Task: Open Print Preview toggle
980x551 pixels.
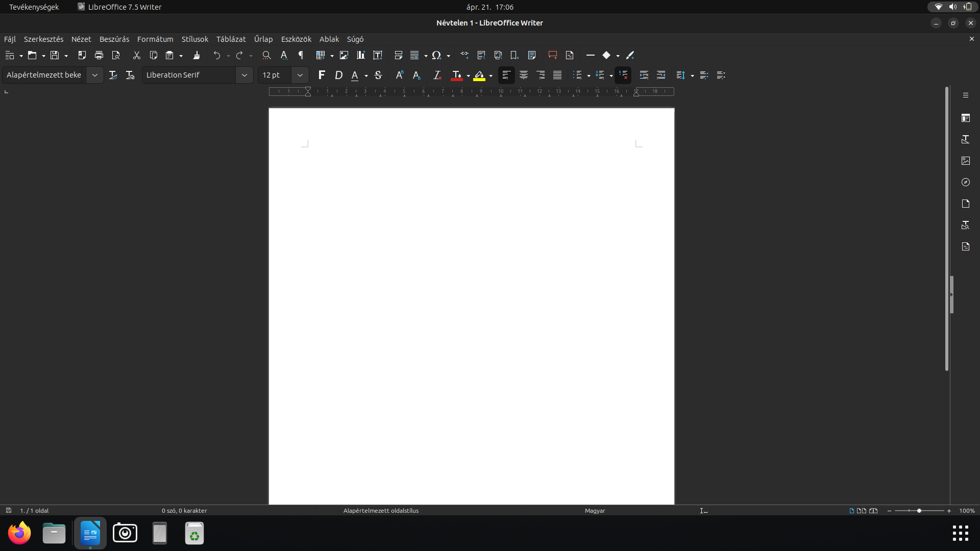Action: 116,55
